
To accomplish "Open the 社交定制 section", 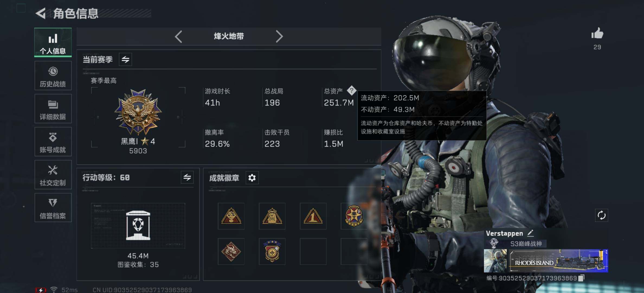I will (53, 175).
